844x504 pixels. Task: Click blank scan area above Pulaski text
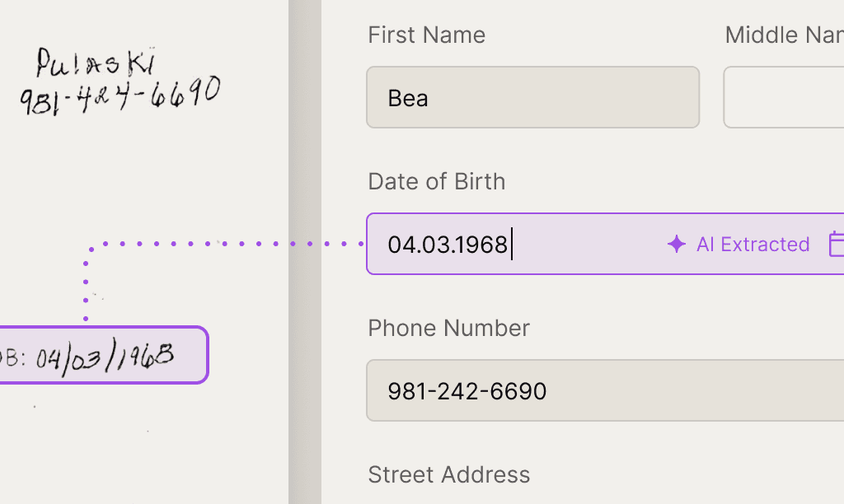124,21
